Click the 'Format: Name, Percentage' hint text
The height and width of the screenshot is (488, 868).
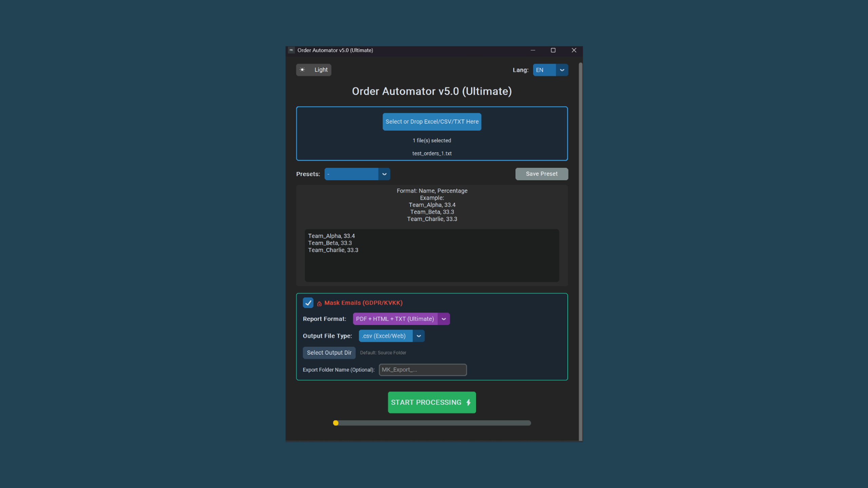tap(432, 191)
